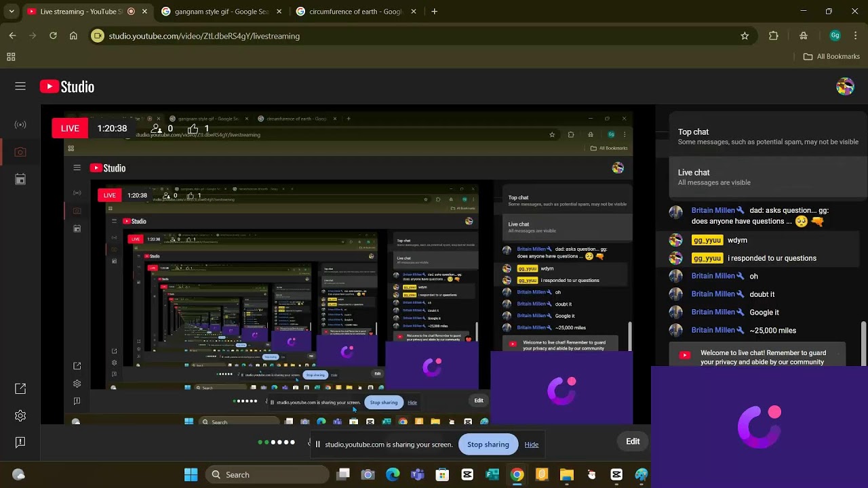Open stream settings gear in the left sidebar
The height and width of the screenshot is (488, 868).
[20, 415]
